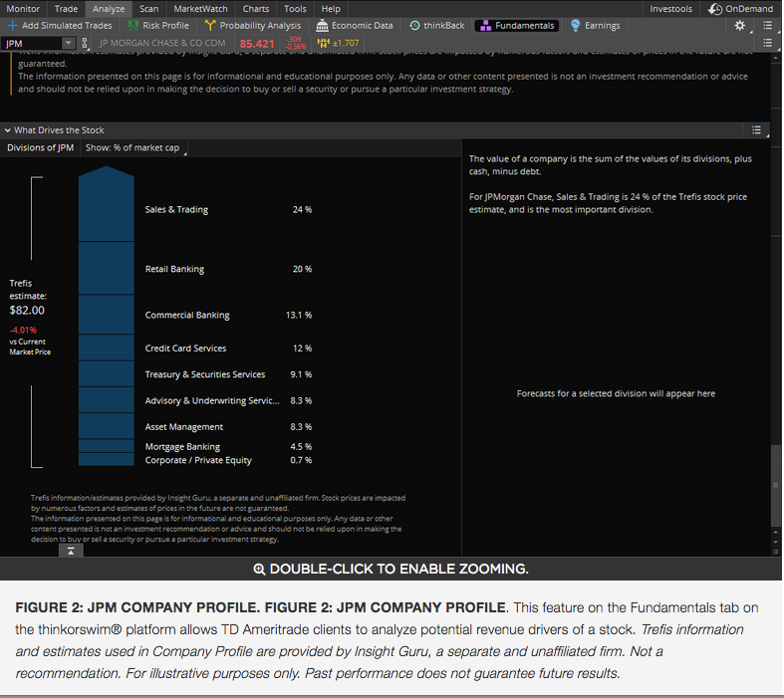The image size is (784, 698).
Task: Click the ±1.707 implied move icon
Action: click(324, 43)
